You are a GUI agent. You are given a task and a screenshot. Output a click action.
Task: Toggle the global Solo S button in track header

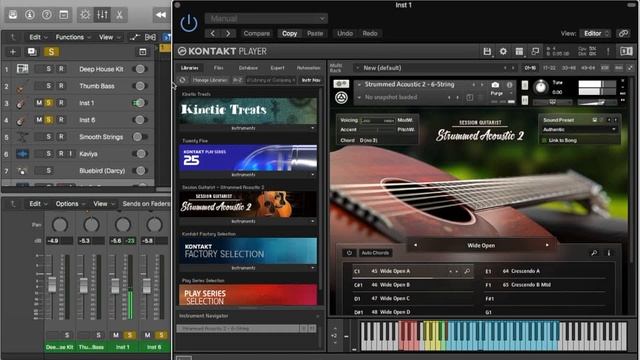51,52
